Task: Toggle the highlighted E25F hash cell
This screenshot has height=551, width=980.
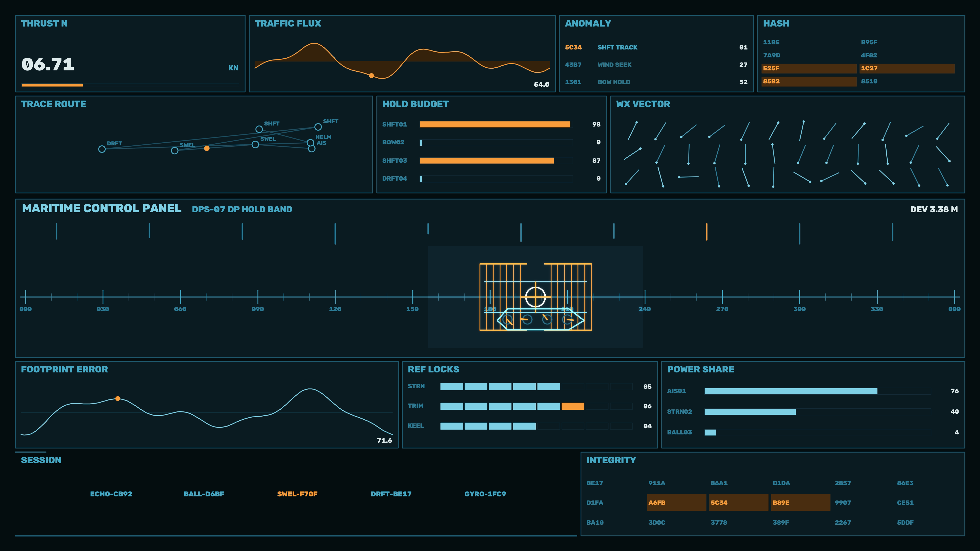Action: point(809,68)
